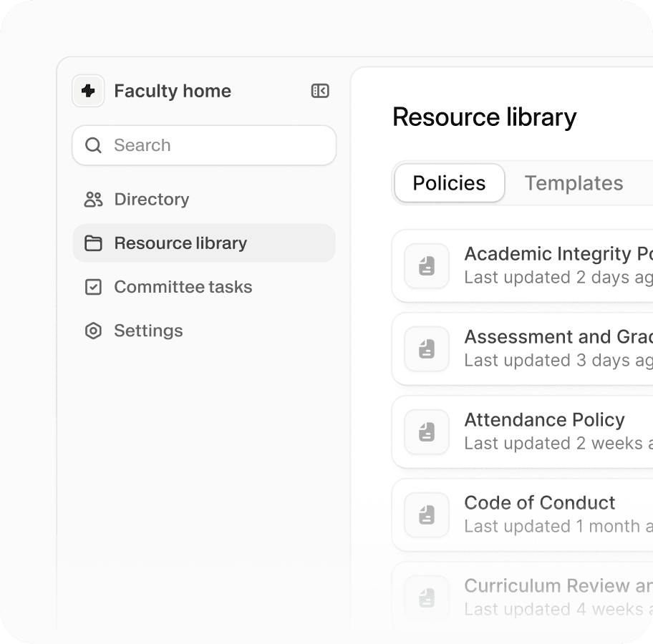Open the Code of Conduct document

point(540,503)
